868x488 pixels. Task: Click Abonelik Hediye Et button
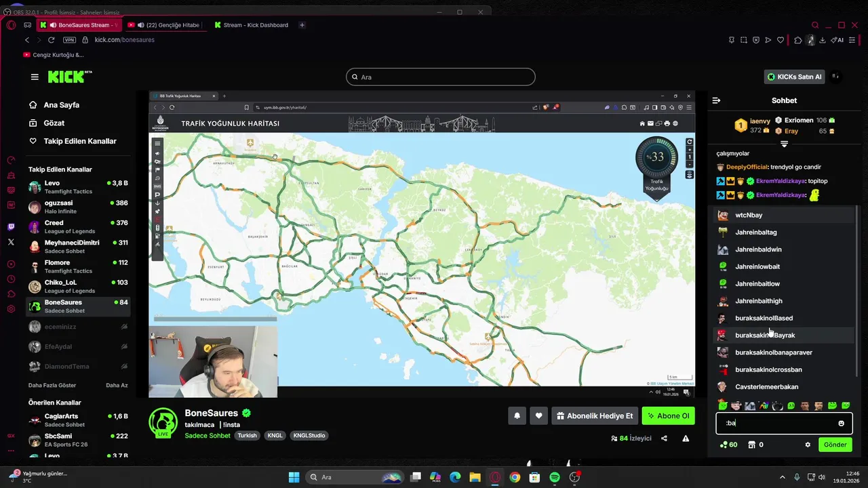(x=593, y=415)
